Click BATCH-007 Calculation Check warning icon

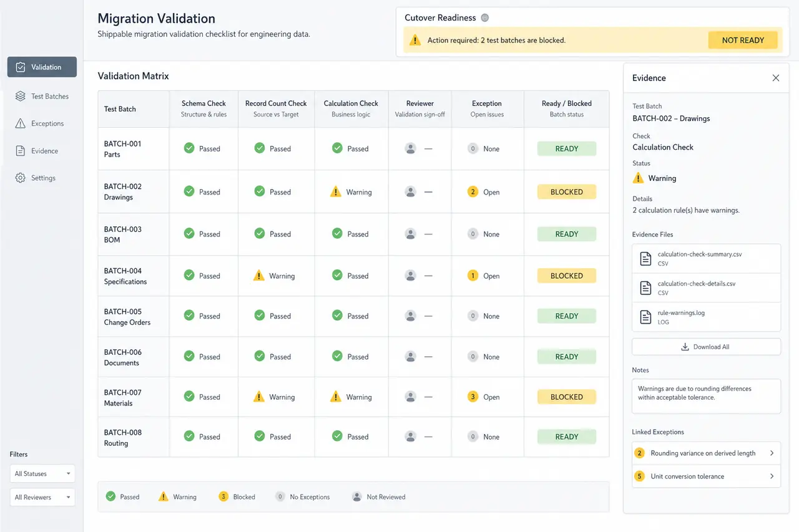point(336,396)
